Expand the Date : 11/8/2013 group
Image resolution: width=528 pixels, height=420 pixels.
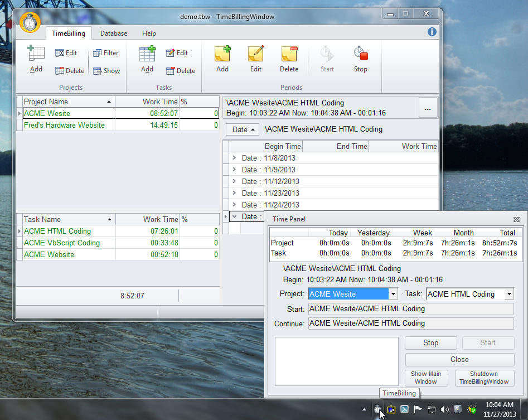[x=235, y=158]
